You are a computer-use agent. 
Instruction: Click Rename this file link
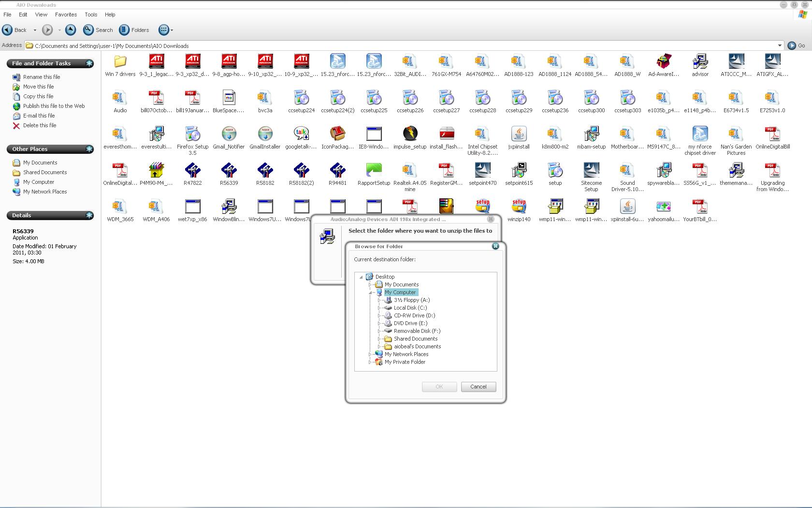coord(42,77)
